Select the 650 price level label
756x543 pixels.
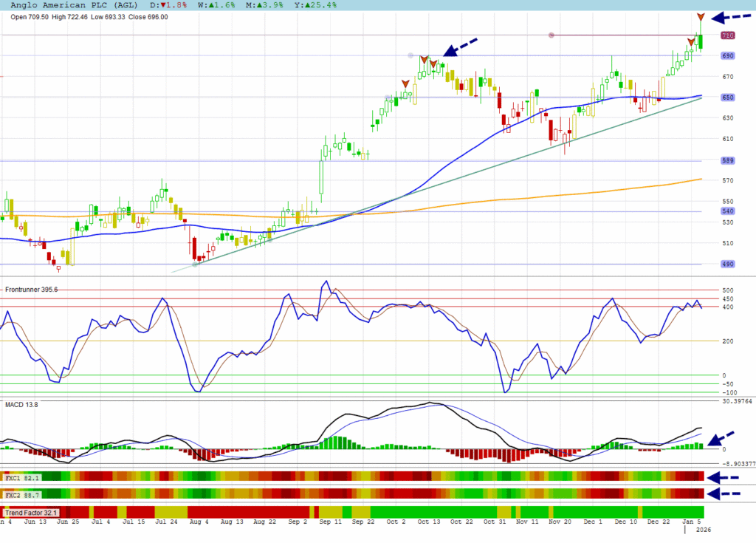coord(727,98)
